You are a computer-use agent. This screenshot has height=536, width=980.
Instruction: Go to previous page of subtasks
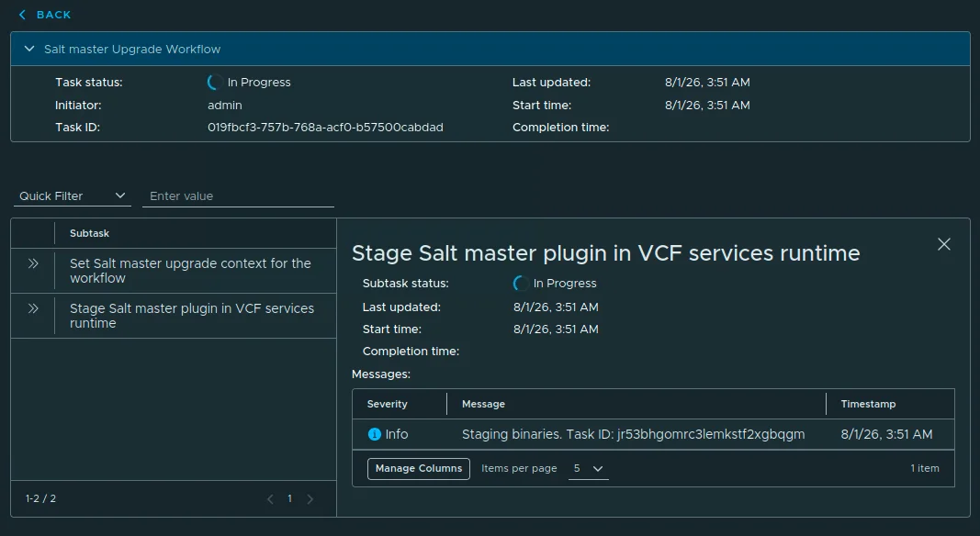(270, 498)
